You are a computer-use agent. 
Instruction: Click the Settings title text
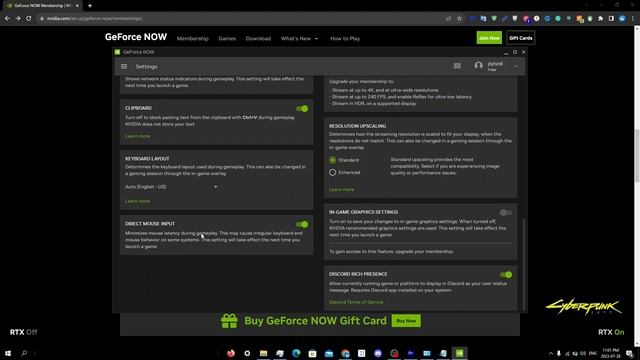[x=147, y=67]
